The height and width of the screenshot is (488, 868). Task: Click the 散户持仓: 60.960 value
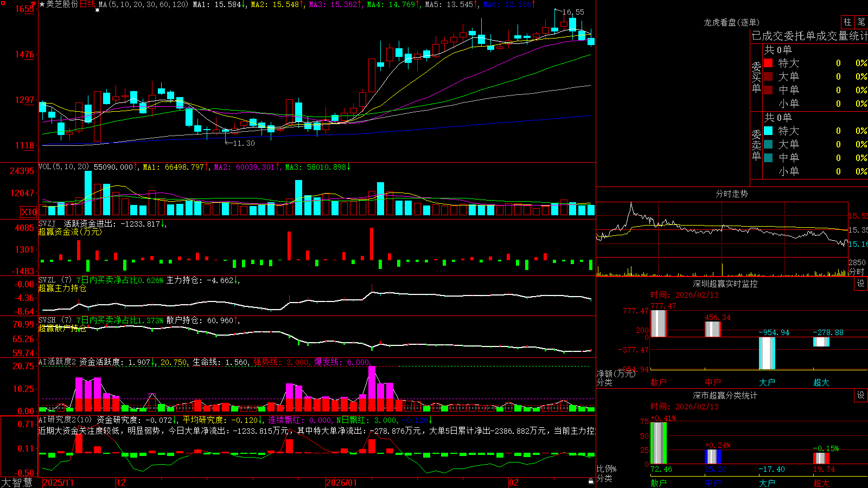203,320
